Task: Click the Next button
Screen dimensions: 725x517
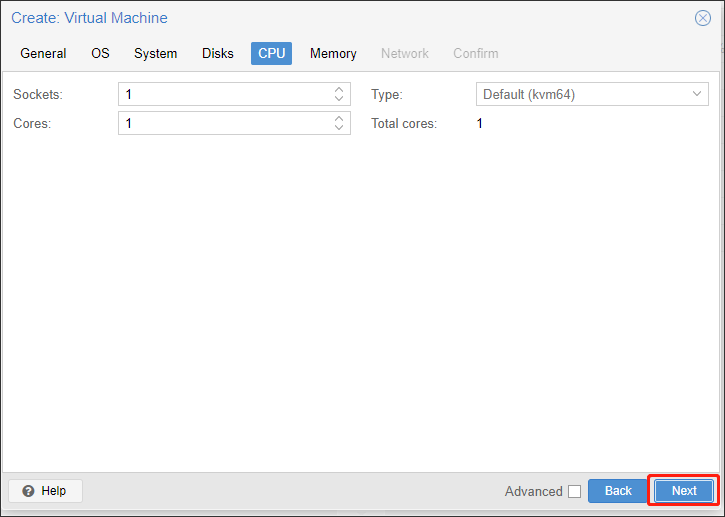Action: 684,491
